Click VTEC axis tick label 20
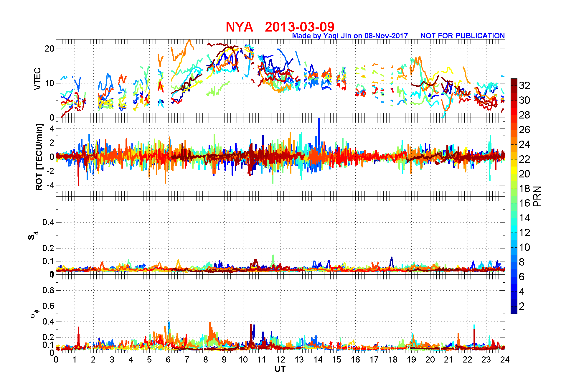561x392 pixels. [x=49, y=49]
